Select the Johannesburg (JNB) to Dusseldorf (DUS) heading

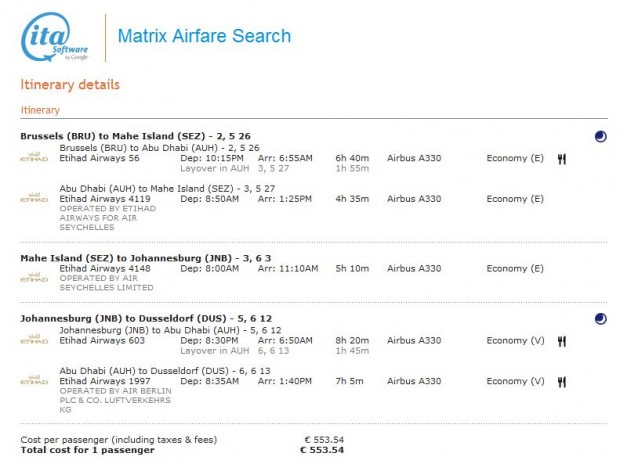click(x=146, y=318)
